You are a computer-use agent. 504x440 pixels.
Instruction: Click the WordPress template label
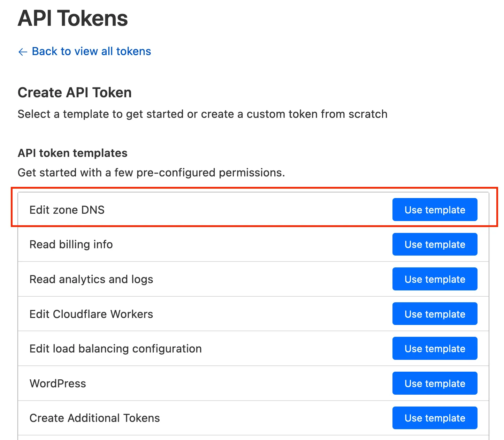coord(58,384)
